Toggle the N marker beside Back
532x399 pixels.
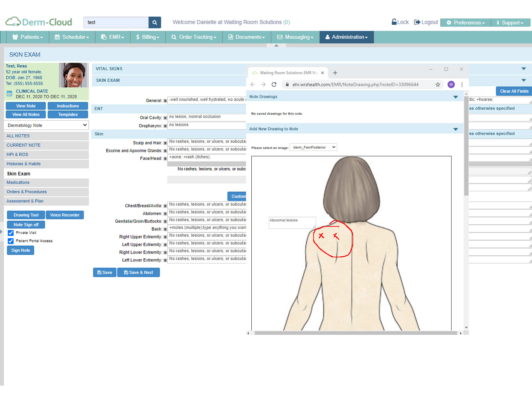coord(165,229)
